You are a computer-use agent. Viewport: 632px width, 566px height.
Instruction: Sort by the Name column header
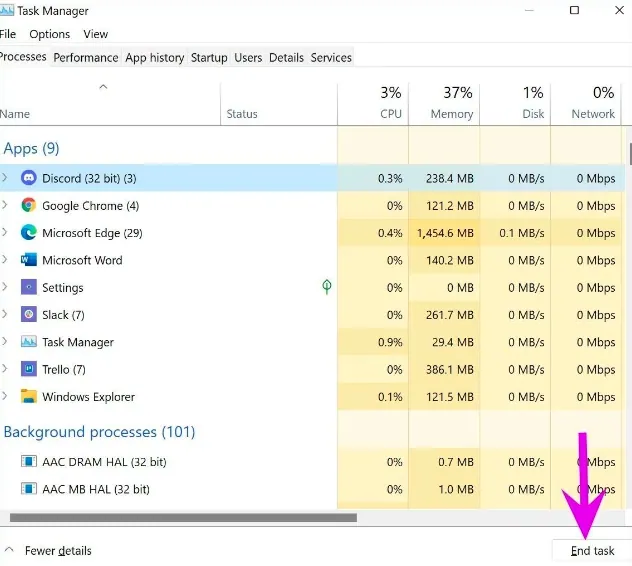click(110, 104)
